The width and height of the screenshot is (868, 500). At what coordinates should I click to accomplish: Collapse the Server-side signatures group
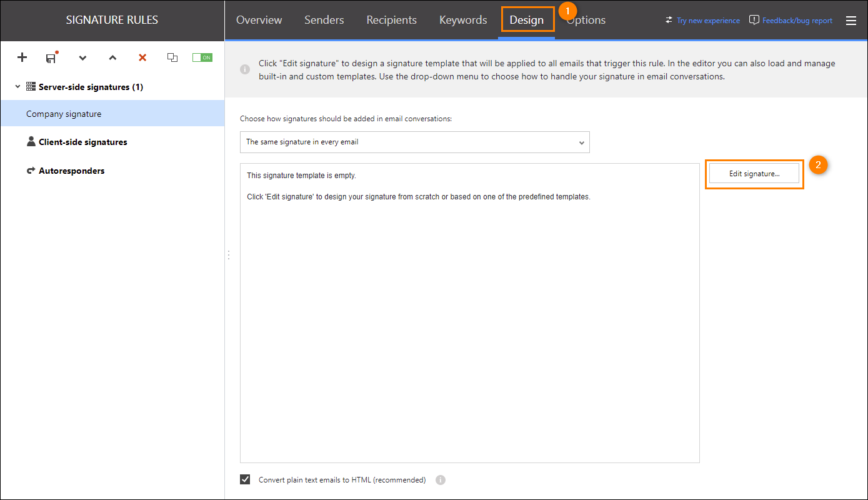17,86
